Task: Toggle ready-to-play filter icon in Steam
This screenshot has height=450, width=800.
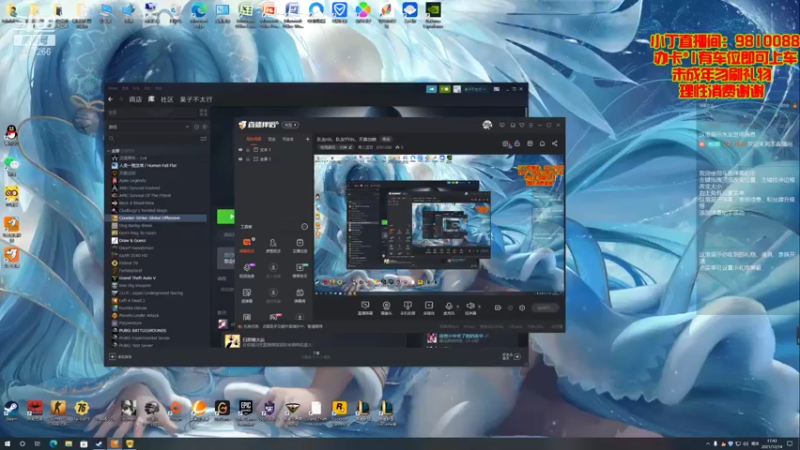Action: pos(205,127)
